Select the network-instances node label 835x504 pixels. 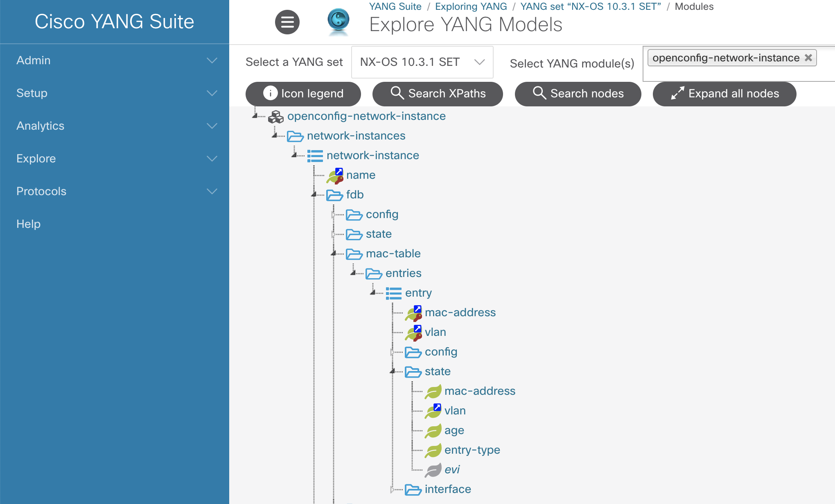[x=356, y=136]
